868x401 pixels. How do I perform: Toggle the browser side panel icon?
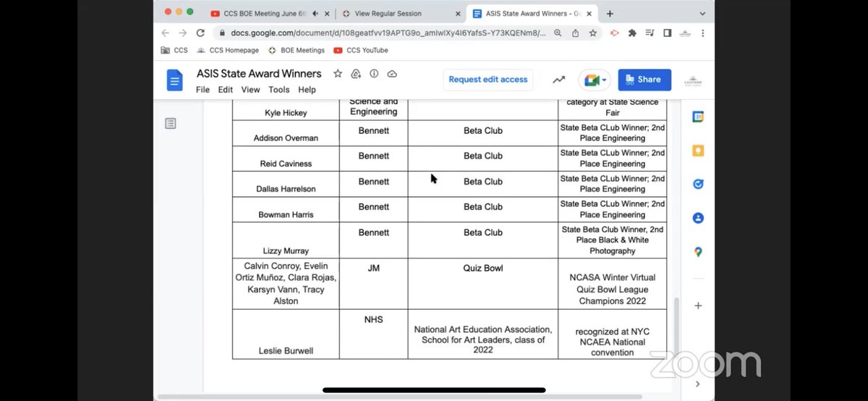(667, 33)
